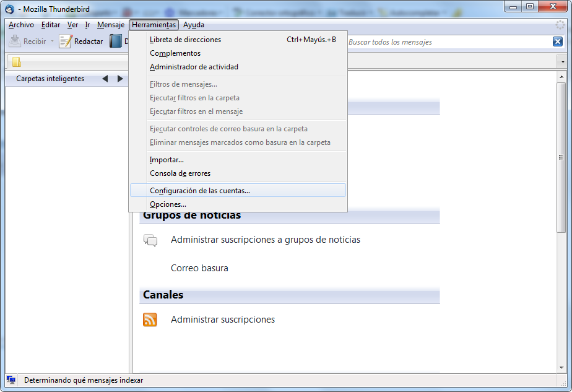
Task: Maximize the Thunderbird window
Action: [x=530, y=7]
